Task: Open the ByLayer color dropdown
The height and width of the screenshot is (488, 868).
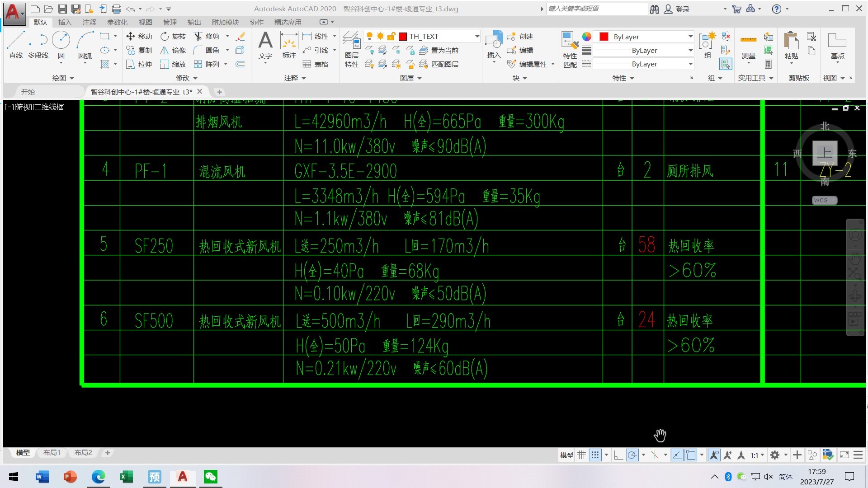Action: (690, 37)
